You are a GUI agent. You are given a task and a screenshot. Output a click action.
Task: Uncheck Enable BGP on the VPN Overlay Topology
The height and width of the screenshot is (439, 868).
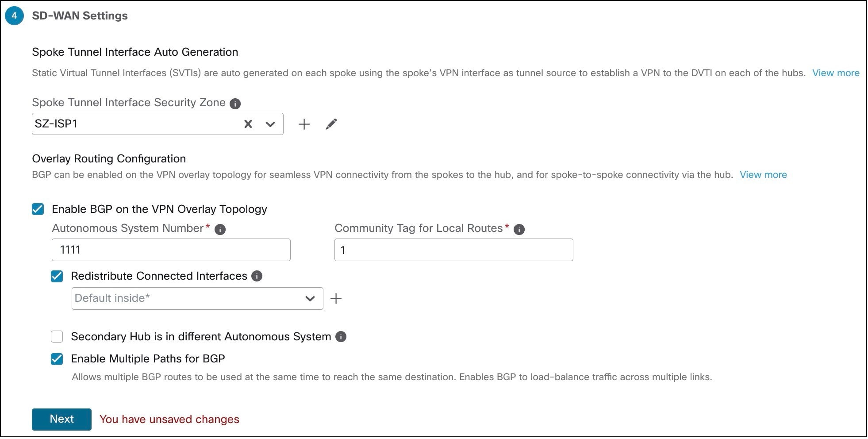click(38, 209)
